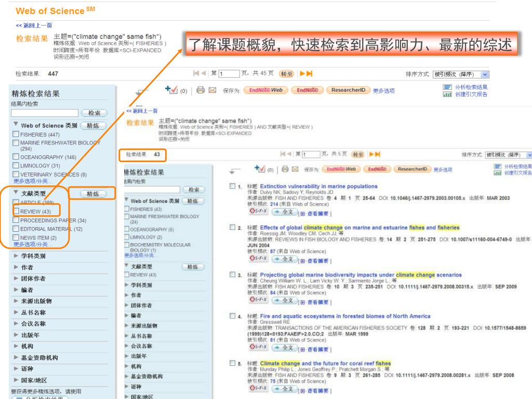Collapse the 文献类型 section in left panel
Image resolution: width=532 pixels, height=399 pixels.
(x=16, y=192)
